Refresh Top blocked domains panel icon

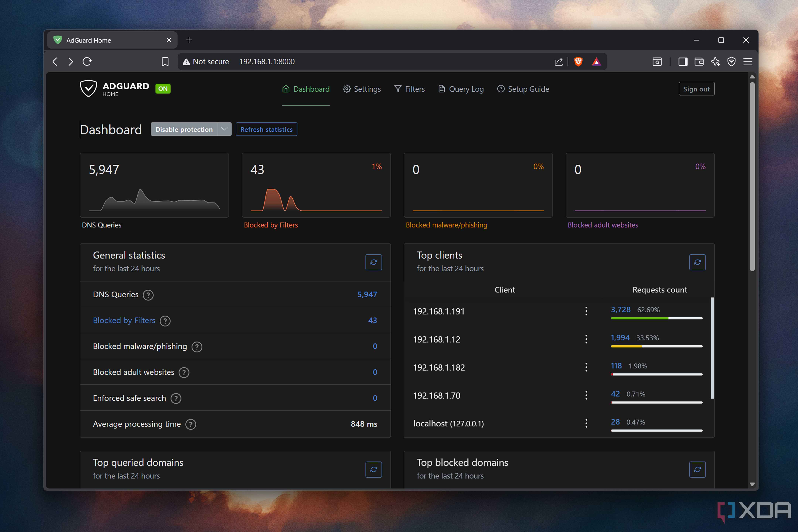pyautogui.click(x=697, y=470)
